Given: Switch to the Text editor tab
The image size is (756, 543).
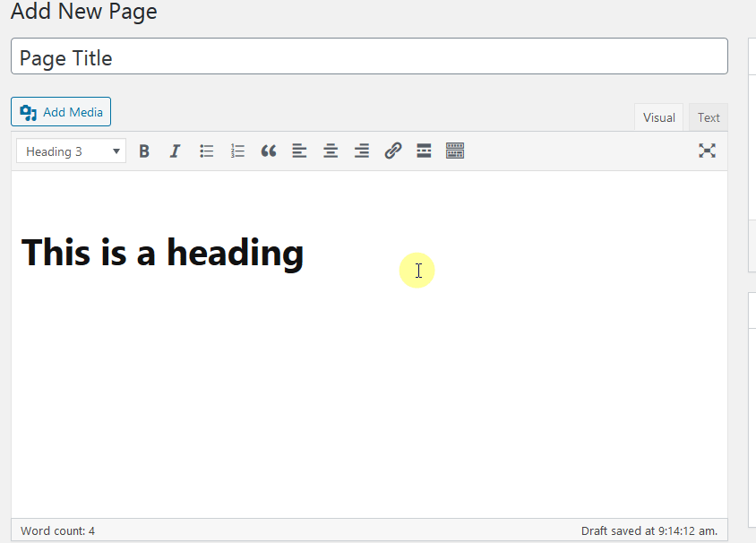Looking at the screenshot, I should tap(708, 116).
